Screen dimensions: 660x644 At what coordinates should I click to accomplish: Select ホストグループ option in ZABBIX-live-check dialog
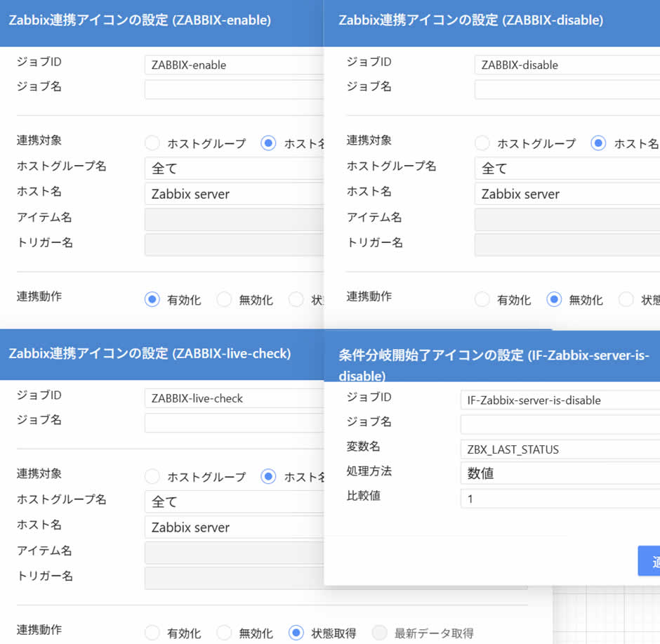click(152, 477)
